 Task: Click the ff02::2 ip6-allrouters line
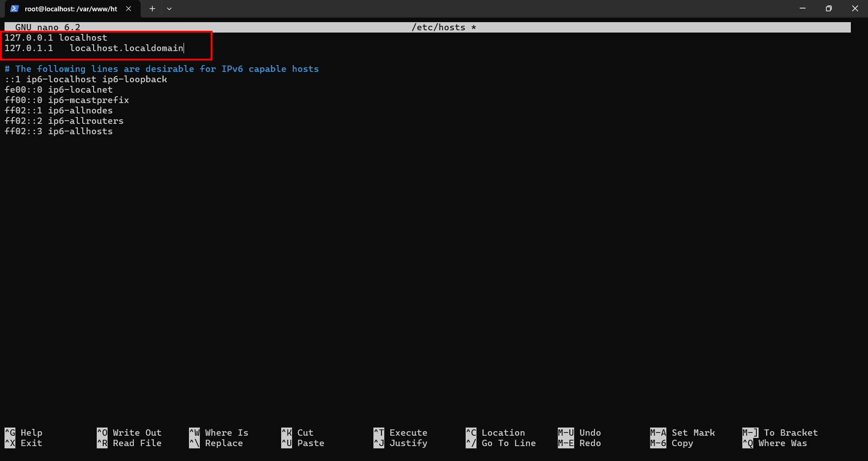coord(64,121)
